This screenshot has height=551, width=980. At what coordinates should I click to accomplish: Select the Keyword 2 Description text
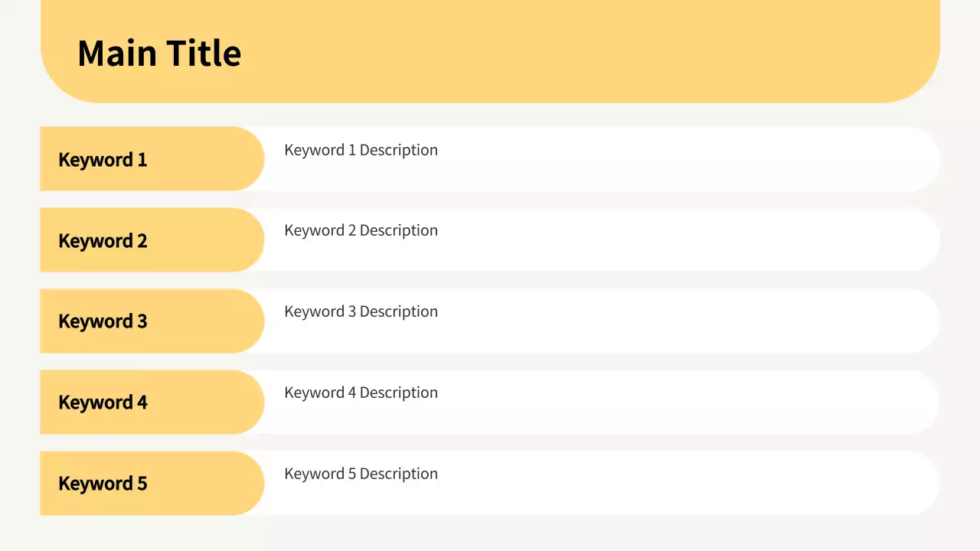(x=361, y=230)
